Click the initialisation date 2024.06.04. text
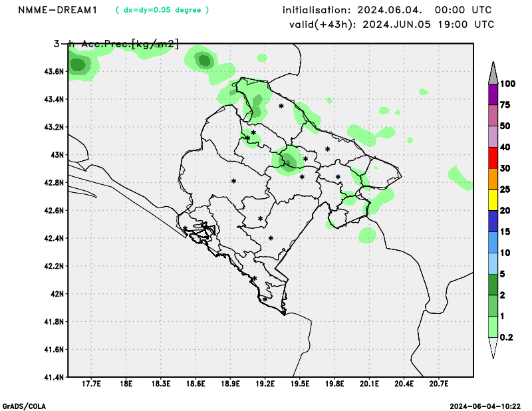This screenshot has height=411, width=532. coord(390,10)
